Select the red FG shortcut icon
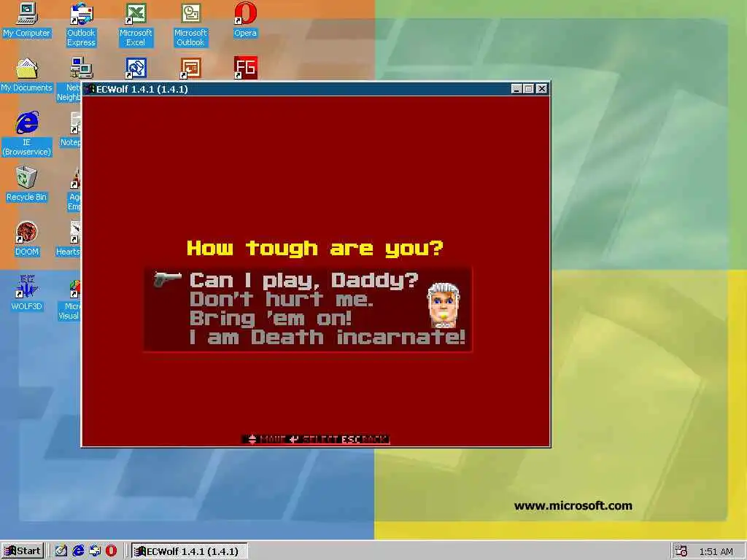The height and width of the screenshot is (560, 747). point(245,68)
